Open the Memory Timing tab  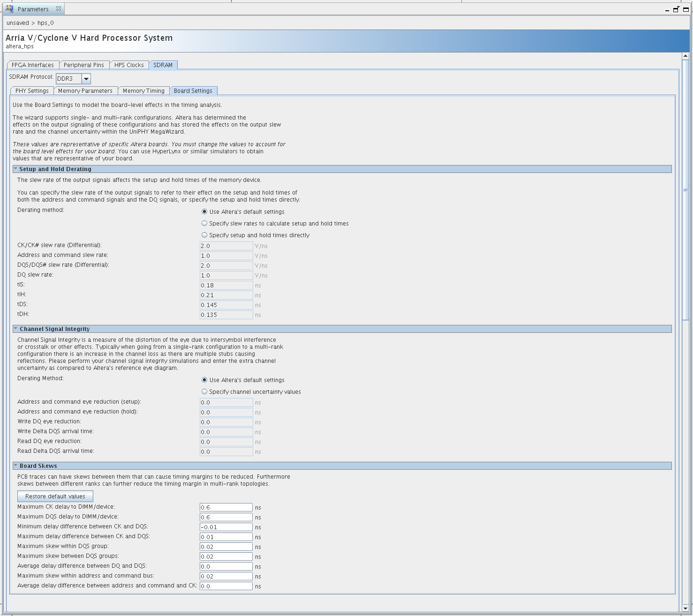(143, 91)
